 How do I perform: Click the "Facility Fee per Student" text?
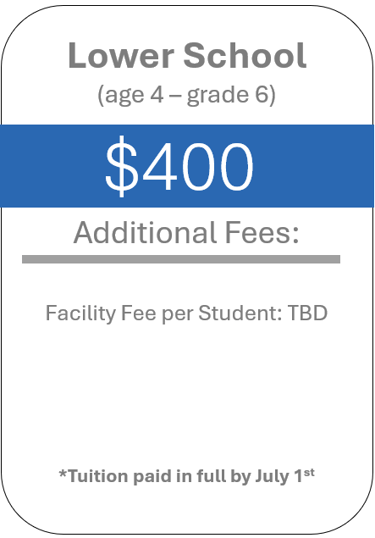164,313
